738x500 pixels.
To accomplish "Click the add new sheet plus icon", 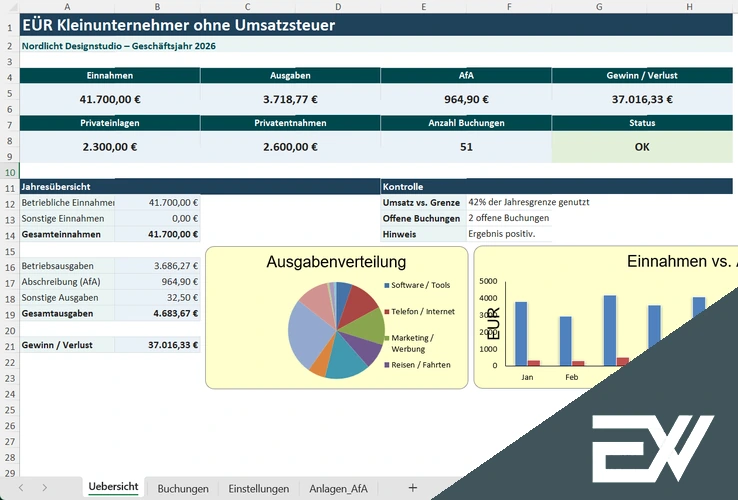I will [x=412, y=488].
